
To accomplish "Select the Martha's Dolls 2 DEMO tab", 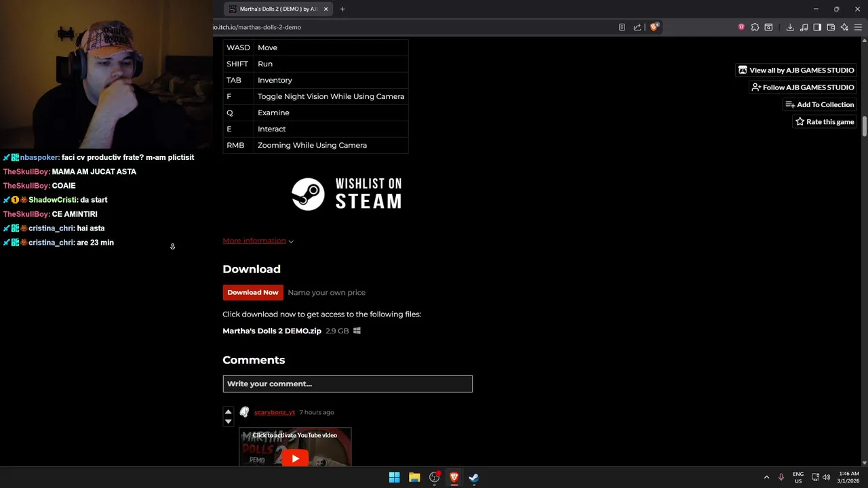I will tap(279, 9).
